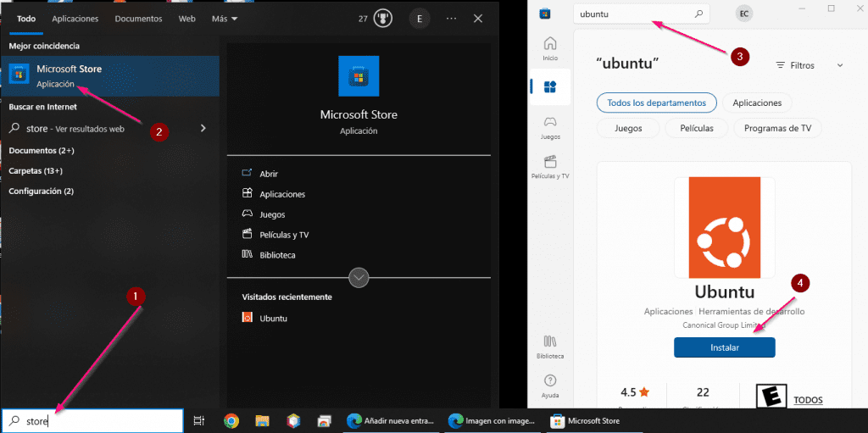The image size is (868, 433).
Task: Click the taskbar search box with store
Action: pos(92,421)
